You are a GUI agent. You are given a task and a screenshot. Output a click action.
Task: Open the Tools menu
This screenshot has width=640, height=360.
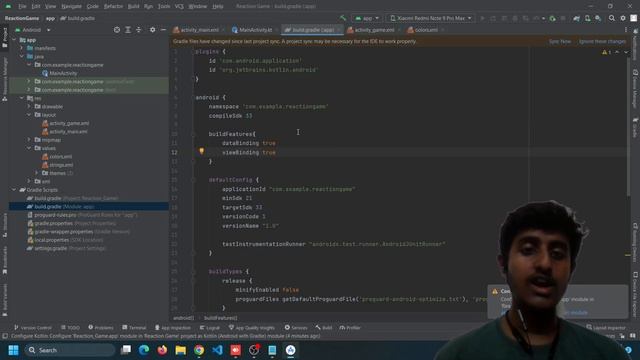click(164, 7)
